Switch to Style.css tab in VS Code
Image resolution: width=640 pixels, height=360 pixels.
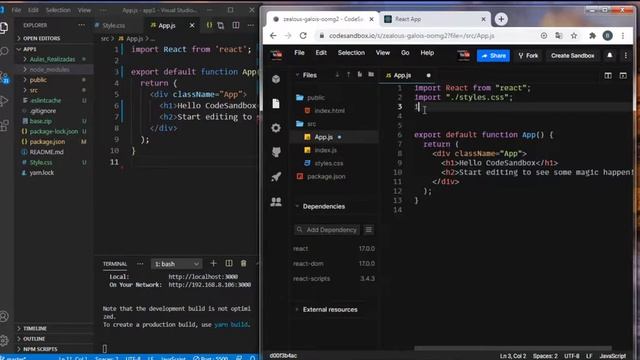click(114, 25)
